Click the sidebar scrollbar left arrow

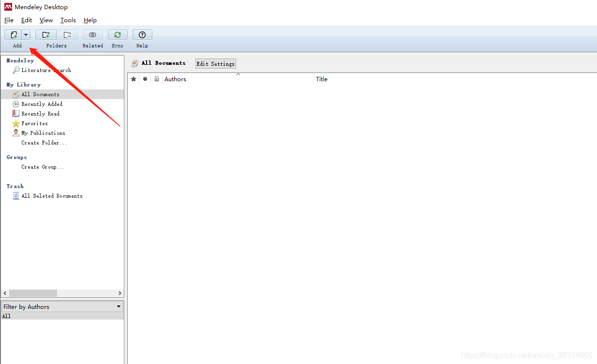[x=5, y=293]
